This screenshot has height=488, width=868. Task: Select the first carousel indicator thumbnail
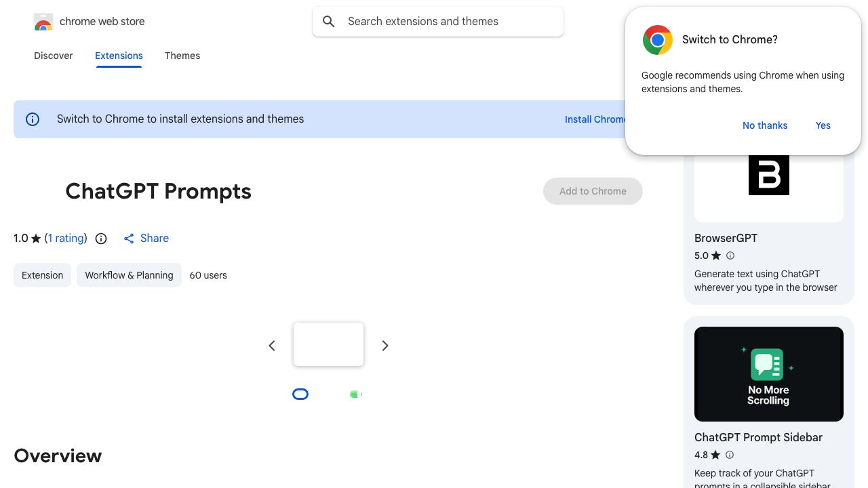300,394
